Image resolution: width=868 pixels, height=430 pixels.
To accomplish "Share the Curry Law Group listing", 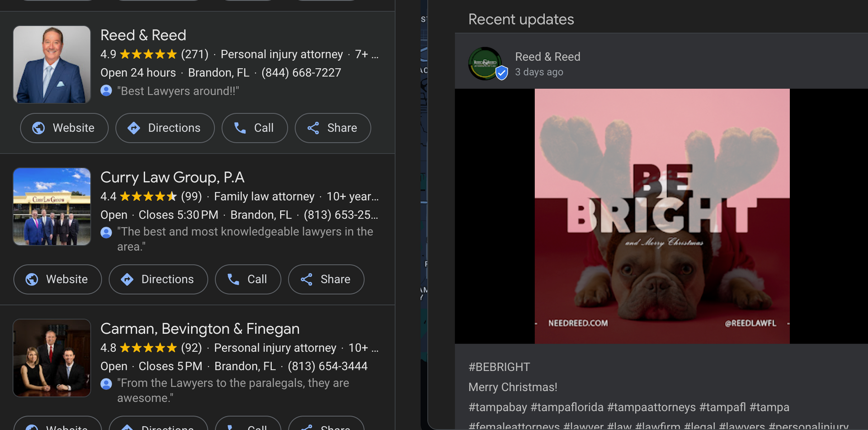I will pyautogui.click(x=326, y=279).
